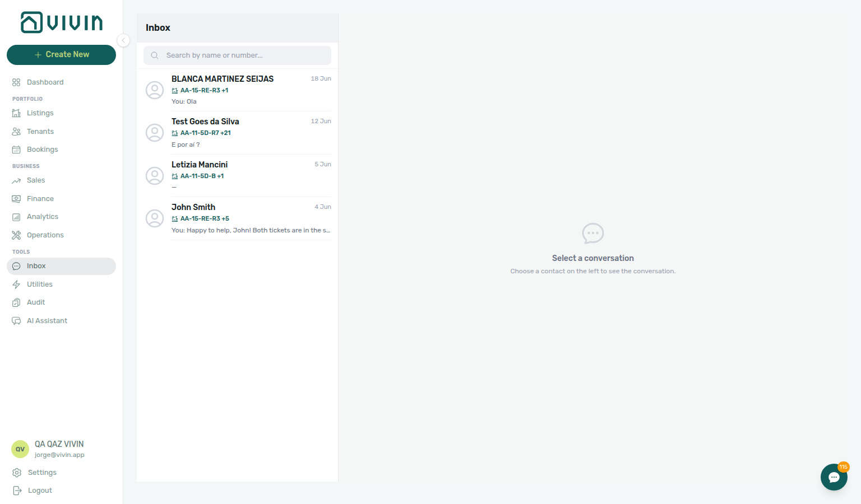Select the Inbox label in sidebar
Image resolution: width=861 pixels, height=504 pixels.
click(x=36, y=266)
